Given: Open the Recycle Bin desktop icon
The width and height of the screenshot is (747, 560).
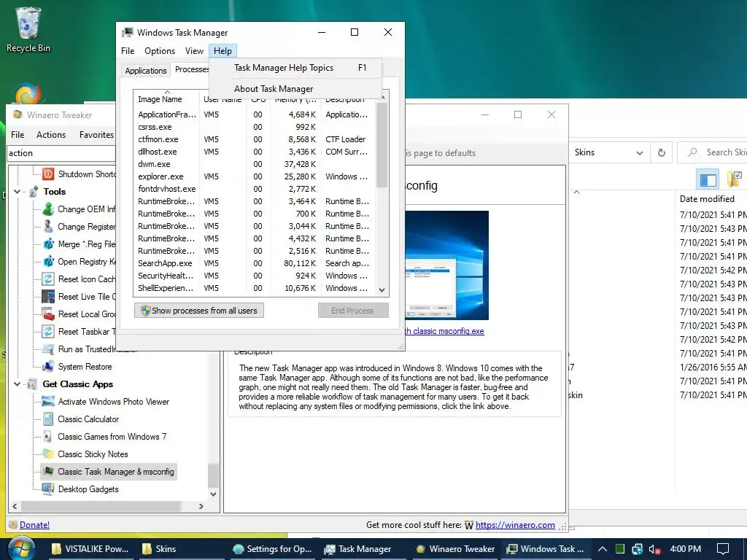Looking at the screenshot, I should 28,29.
